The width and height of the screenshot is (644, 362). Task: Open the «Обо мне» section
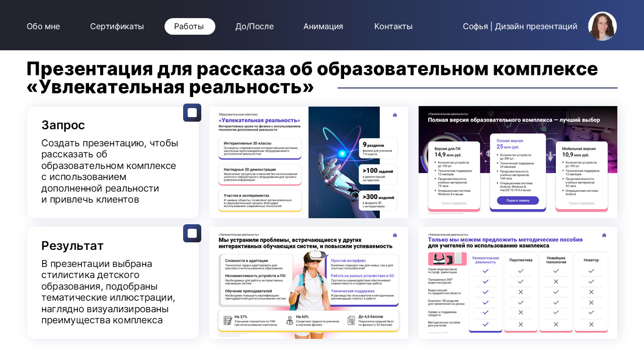click(43, 27)
